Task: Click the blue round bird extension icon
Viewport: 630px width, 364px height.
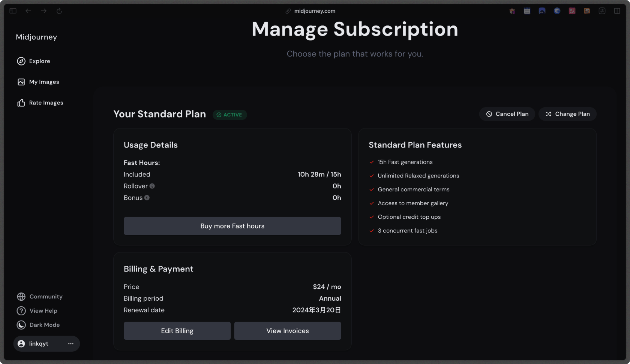Action: 557,11
